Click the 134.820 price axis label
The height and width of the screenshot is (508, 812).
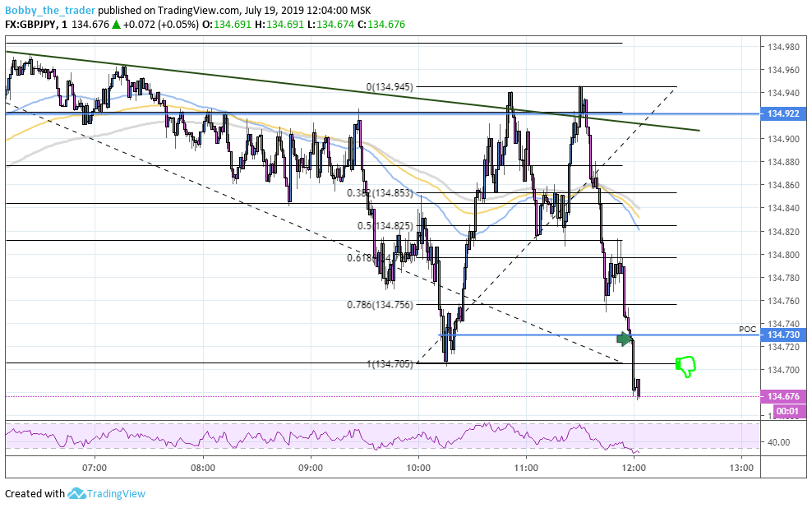[783, 231]
